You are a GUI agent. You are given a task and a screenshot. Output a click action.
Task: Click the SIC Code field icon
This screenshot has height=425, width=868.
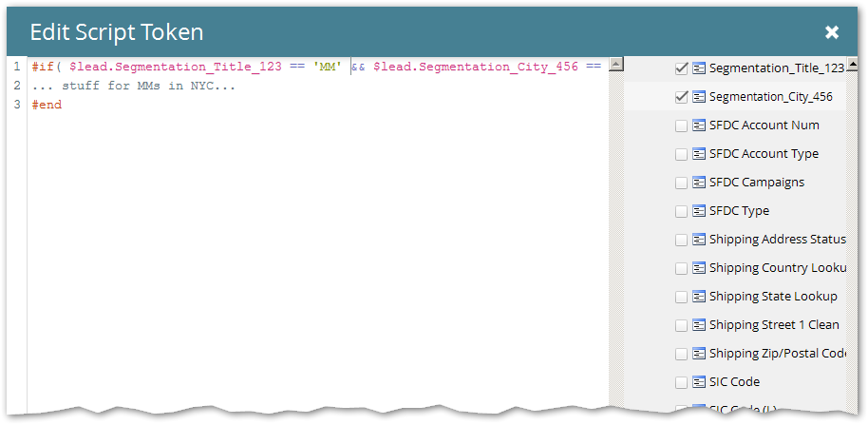[x=699, y=382]
